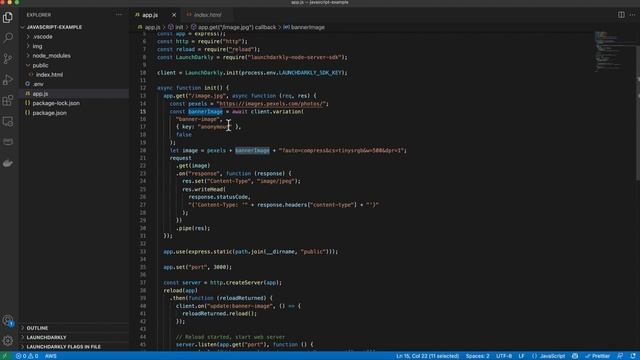Click the '.pipe(res);' line
The width and height of the screenshot is (640, 360).
(193, 228)
